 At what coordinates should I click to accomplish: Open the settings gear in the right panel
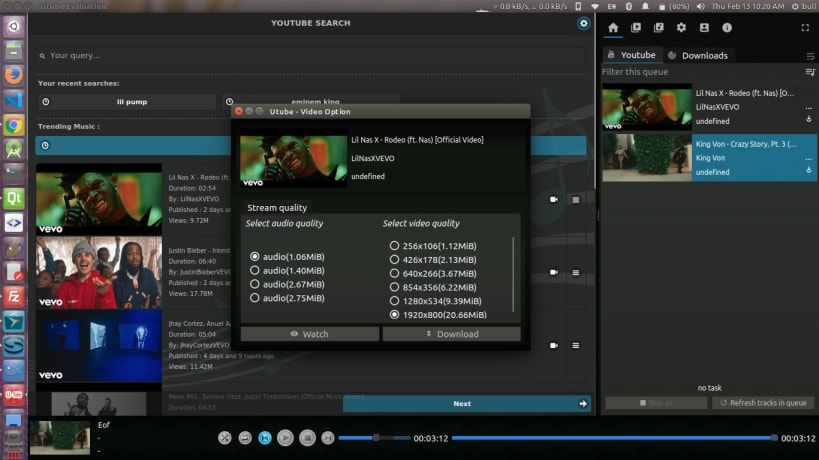[681, 28]
